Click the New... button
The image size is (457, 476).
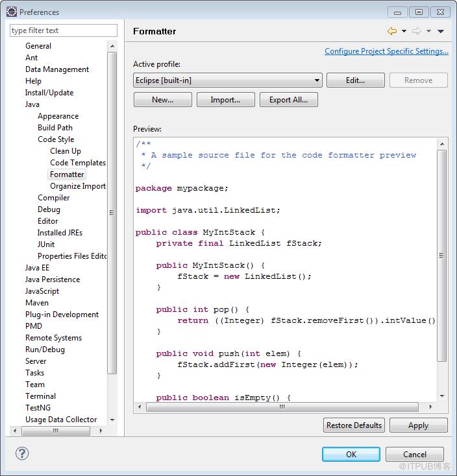point(162,100)
